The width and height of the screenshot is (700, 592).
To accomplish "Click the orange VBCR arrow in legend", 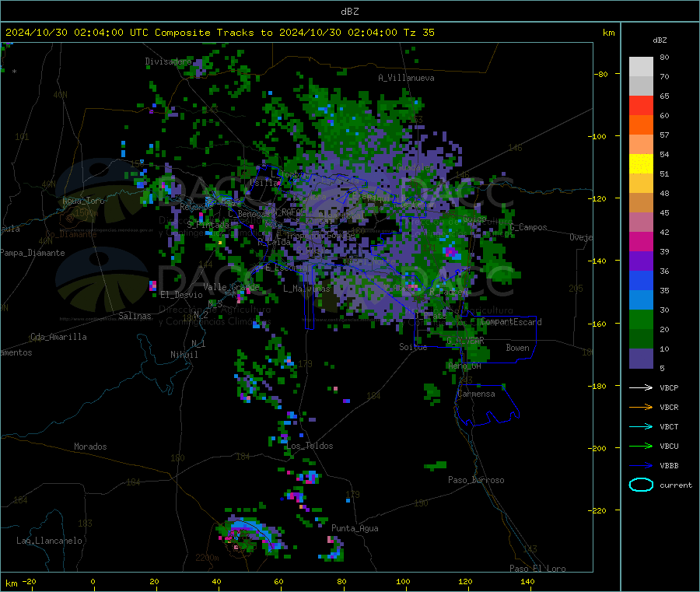I will pyautogui.click(x=641, y=407).
